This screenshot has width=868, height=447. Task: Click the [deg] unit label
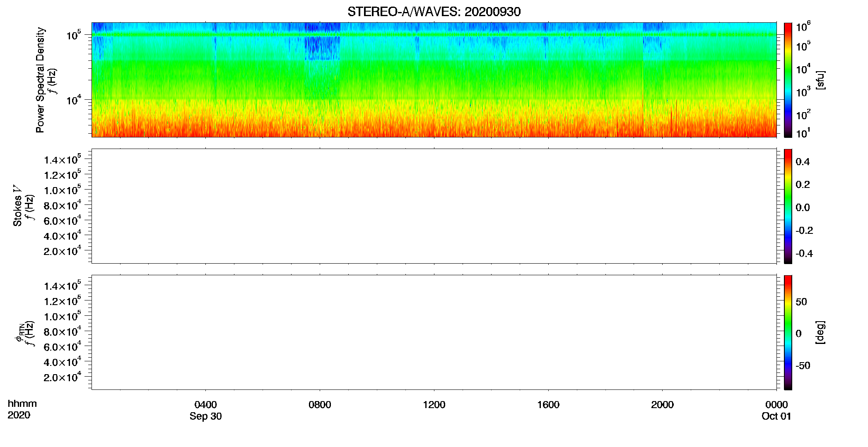820,332
